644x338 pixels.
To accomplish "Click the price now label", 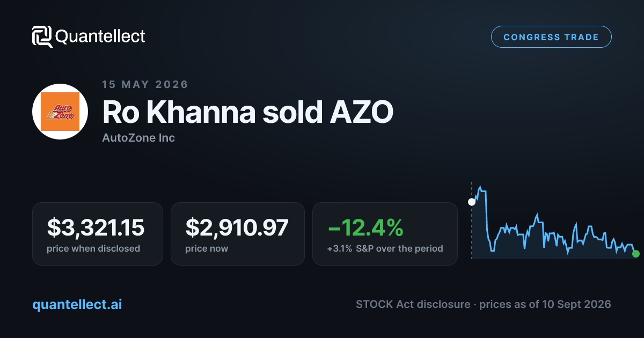I will [x=207, y=249].
